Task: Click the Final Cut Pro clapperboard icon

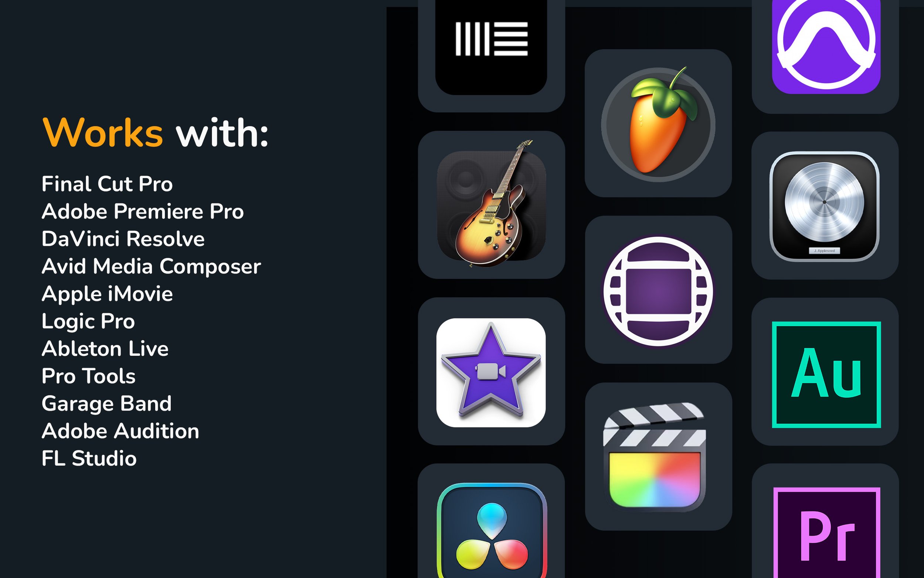Action: 654,457
